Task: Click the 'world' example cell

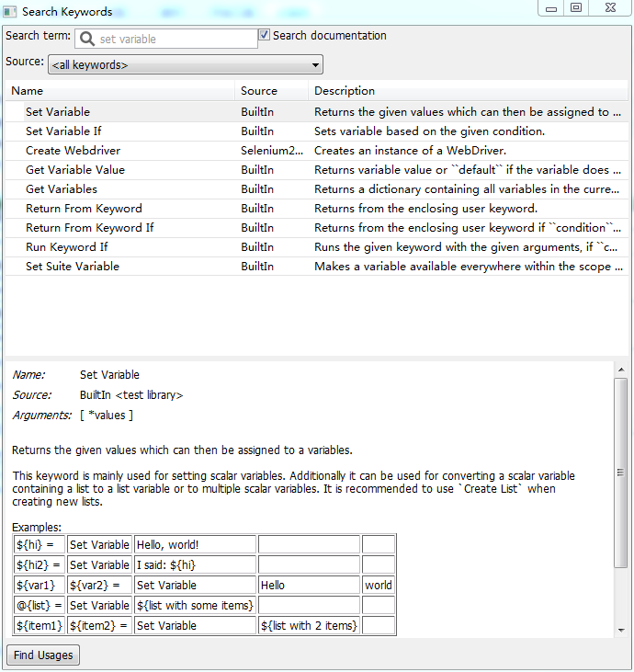Action: 379,585
